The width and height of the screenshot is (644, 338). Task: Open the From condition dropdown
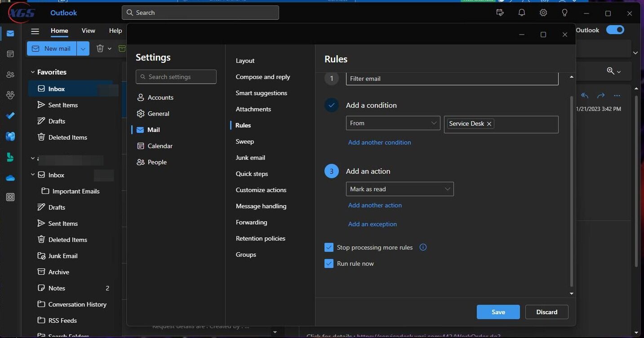click(x=392, y=123)
